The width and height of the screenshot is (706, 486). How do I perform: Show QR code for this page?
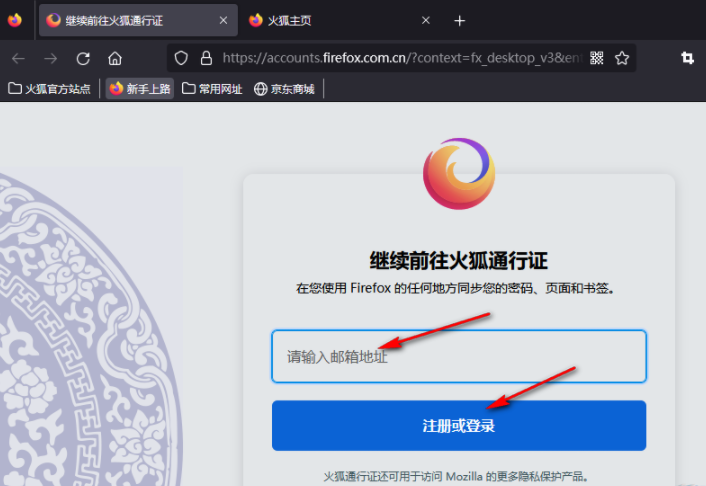[597, 58]
